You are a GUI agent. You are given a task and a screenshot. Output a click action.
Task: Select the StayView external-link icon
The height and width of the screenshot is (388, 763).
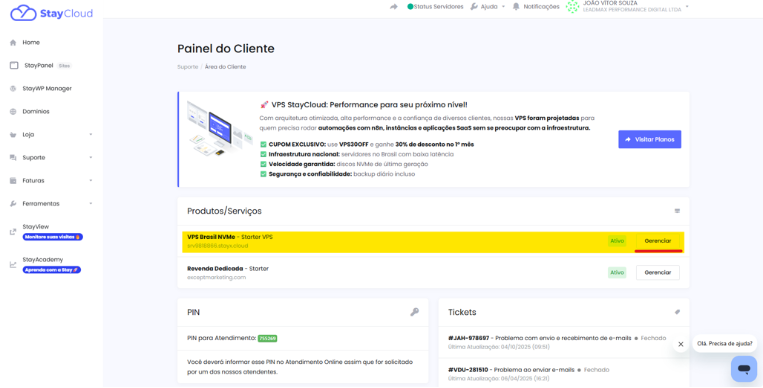coord(13,232)
